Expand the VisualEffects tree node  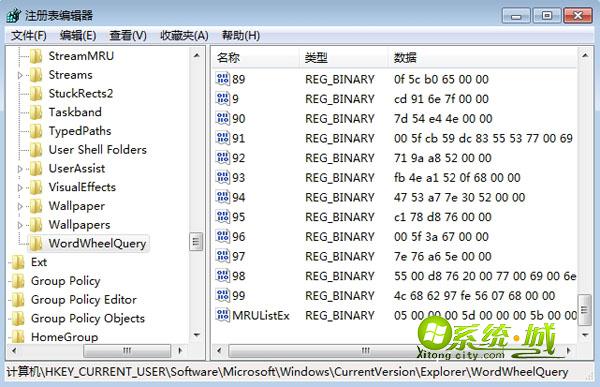pyautogui.click(x=20, y=188)
